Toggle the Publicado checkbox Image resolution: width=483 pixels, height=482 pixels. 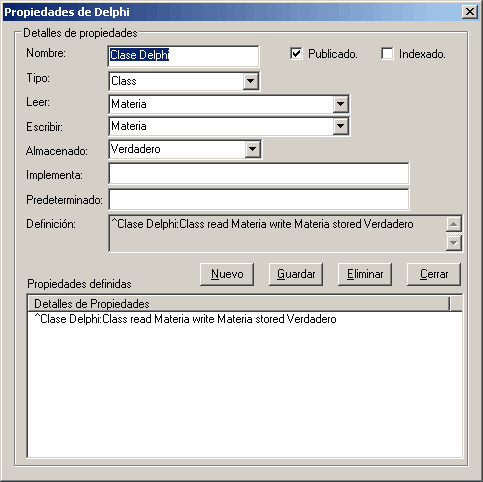pos(296,54)
